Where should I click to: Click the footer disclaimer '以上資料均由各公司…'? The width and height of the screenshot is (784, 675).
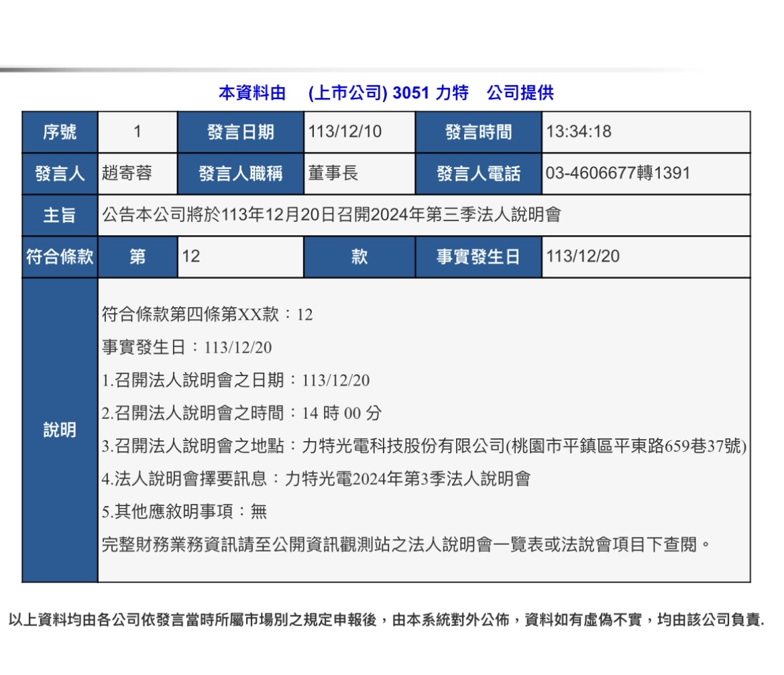(x=386, y=620)
